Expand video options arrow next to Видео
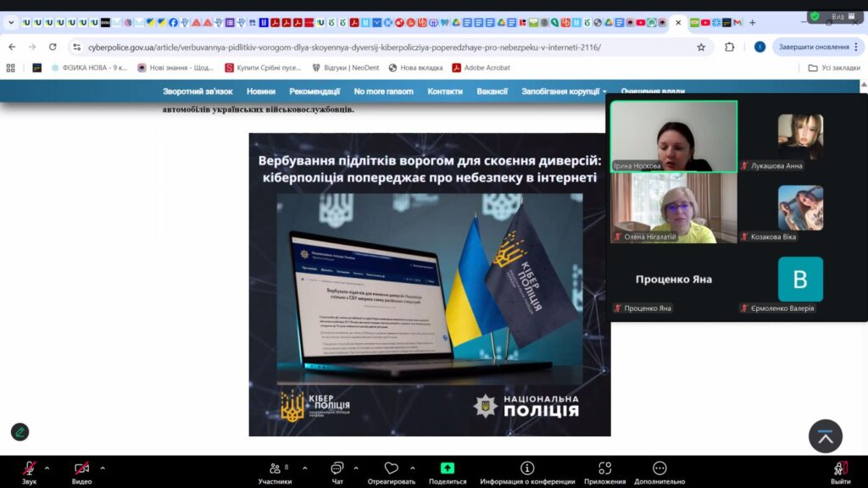Image resolution: width=868 pixels, height=488 pixels. (x=103, y=468)
